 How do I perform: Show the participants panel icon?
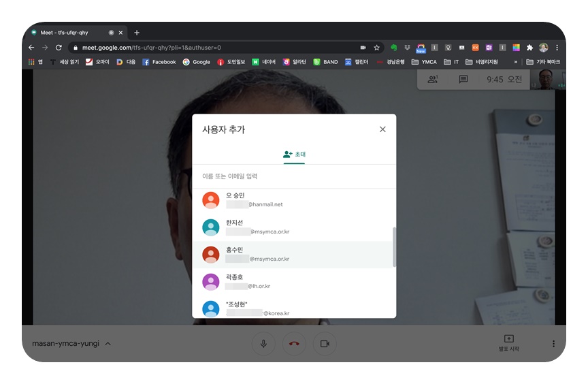pos(433,79)
